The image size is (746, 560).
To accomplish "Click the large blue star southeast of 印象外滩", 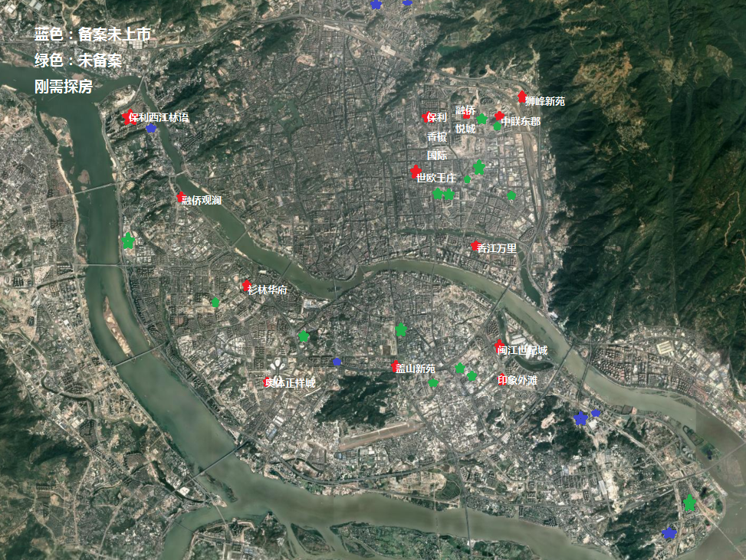I will 580,418.
